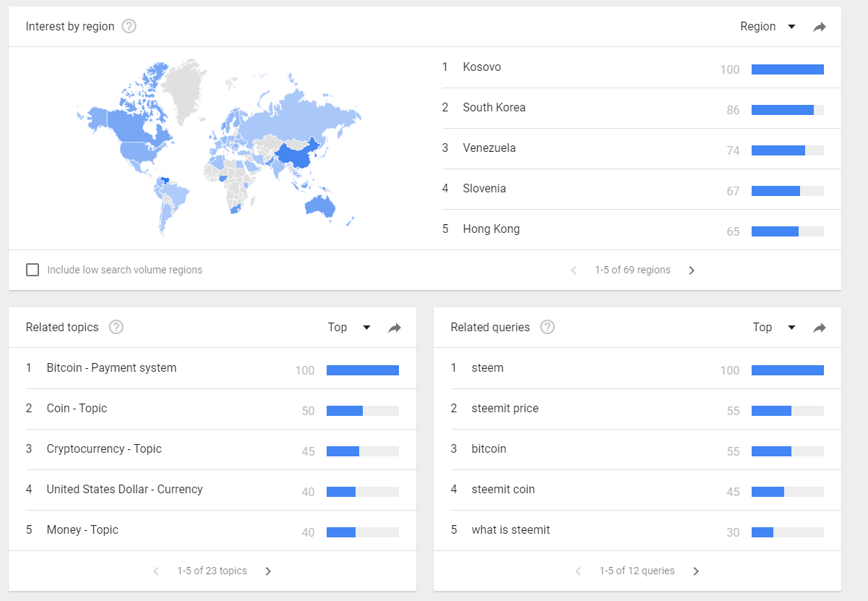The height and width of the screenshot is (601, 868).
Task: Click the 1-5 of 69 regions text
Action: pos(632,270)
